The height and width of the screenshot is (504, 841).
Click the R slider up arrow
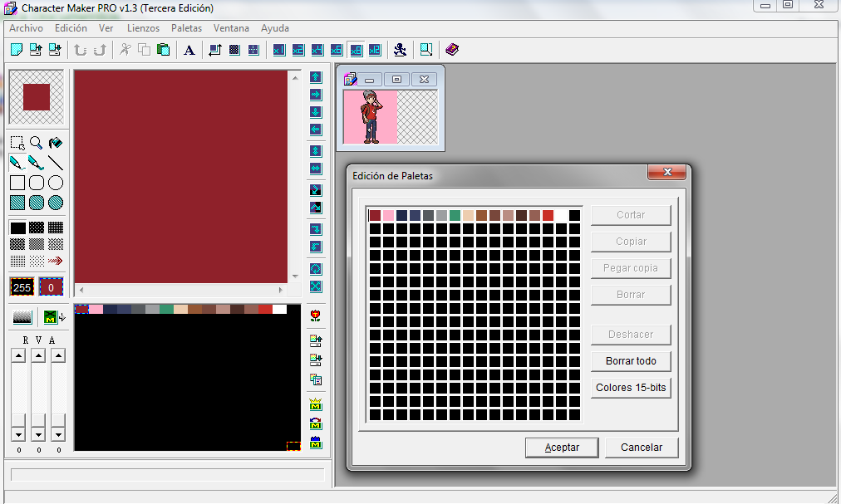[x=17, y=355]
